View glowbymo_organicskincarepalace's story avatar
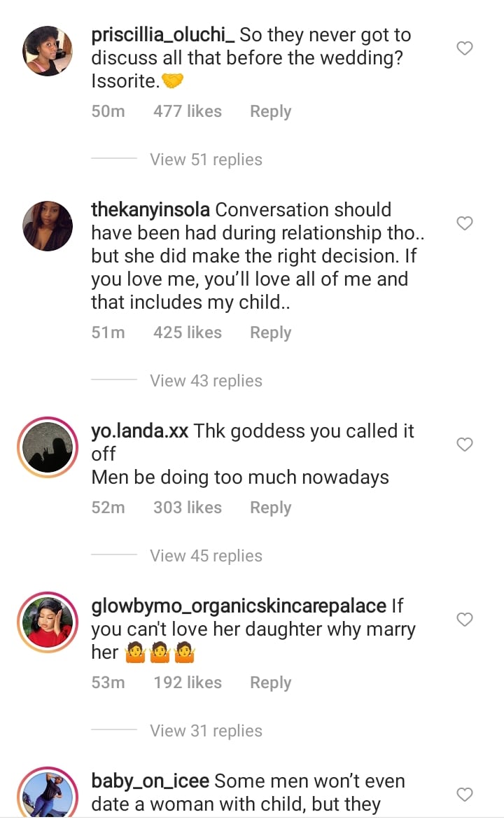 (x=48, y=622)
